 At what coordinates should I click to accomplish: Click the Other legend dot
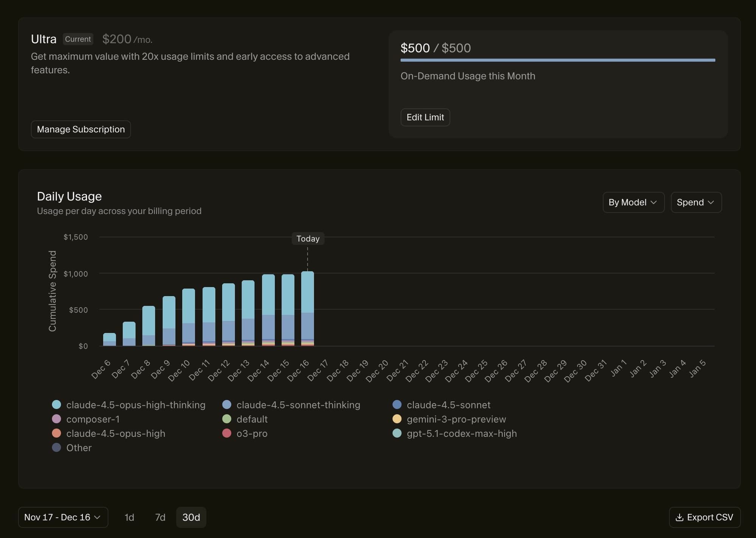pos(56,448)
